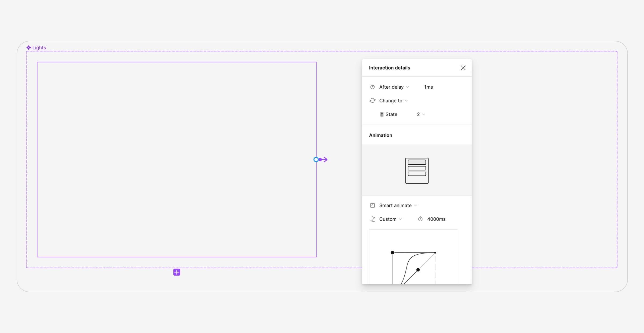Click the upper-left bezier curve handle
This screenshot has width=644, height=333.
click(x=392, y=253)
